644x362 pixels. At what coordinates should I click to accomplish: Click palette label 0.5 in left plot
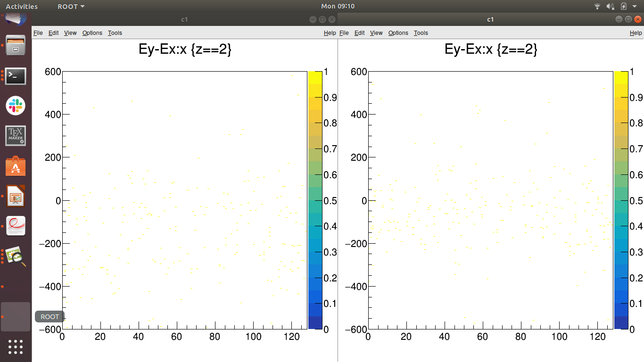[x=330, y=201]
